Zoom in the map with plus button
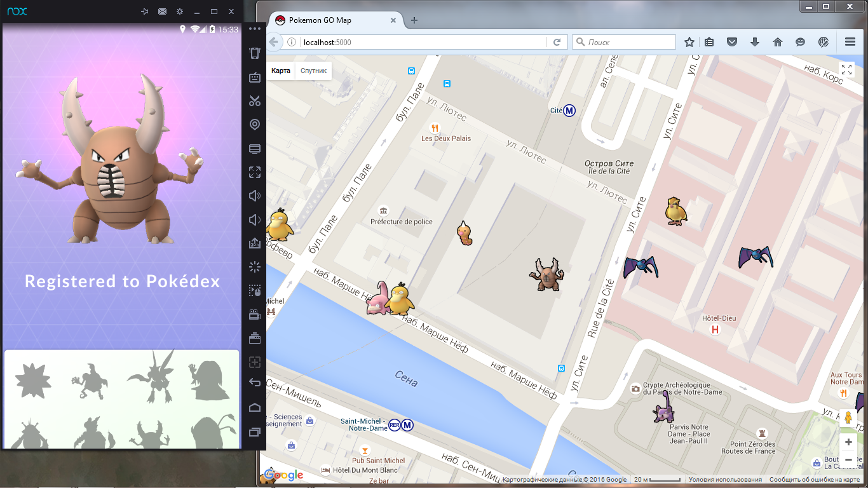 [848, 442]
